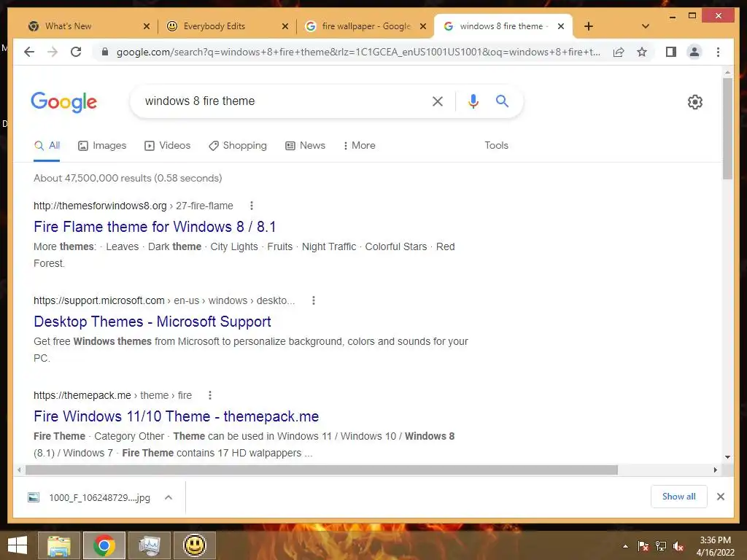Expand download item options chevron
This screenshot has height=560, width=747.
coord(169,497)
